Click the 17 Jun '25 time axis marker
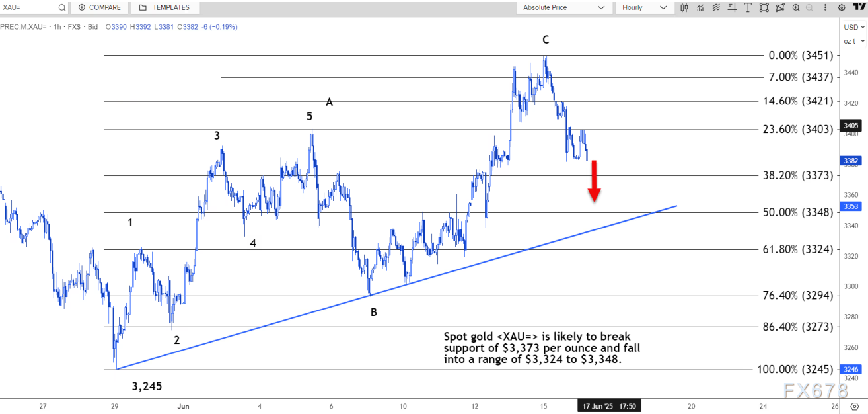The width and height of the screenshot is (868, 414). coord(609,405)
